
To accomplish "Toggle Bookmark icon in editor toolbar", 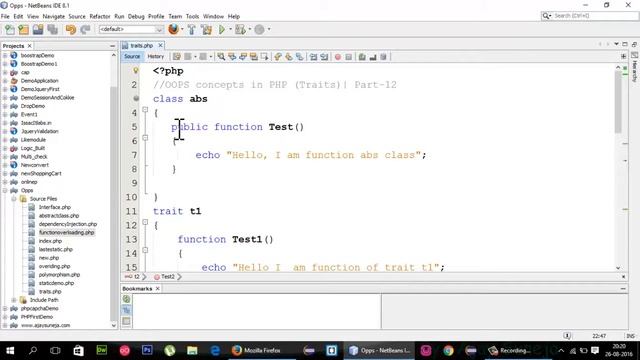I will point(299,57).
